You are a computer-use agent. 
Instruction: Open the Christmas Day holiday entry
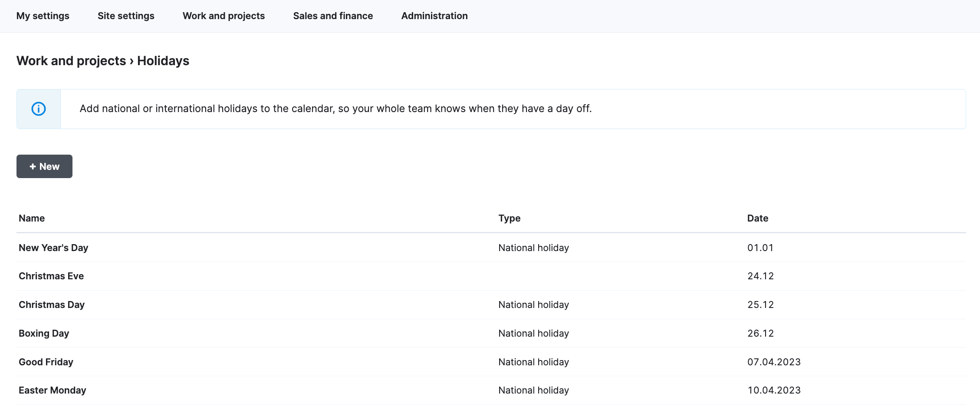point(51,304)
